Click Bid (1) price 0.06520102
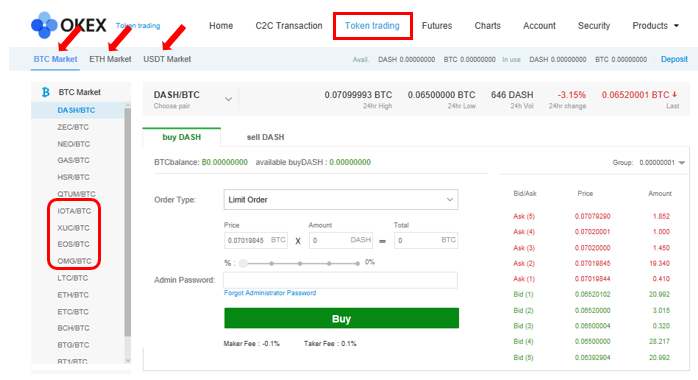The height and width of the screenshot is (380, 698). [592, 295]
